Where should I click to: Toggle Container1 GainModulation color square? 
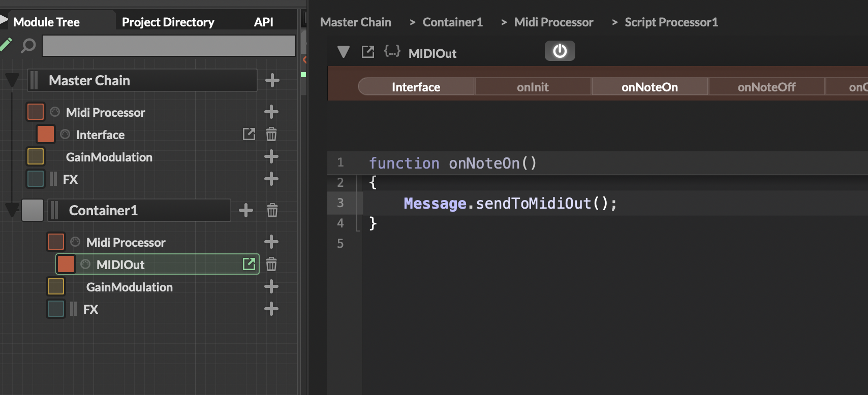[56, 286]
